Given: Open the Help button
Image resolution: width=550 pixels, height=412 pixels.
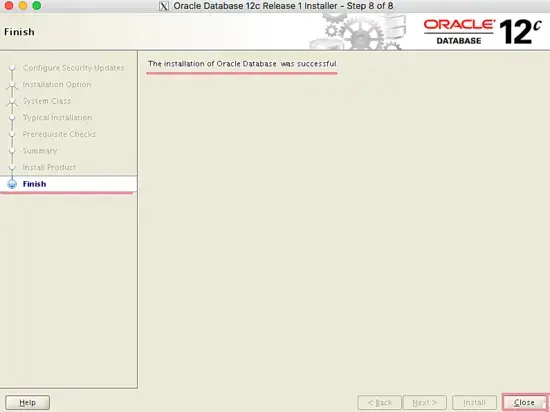Looking at the screenshot, I should pyautogui.click(x=27, y=402).
